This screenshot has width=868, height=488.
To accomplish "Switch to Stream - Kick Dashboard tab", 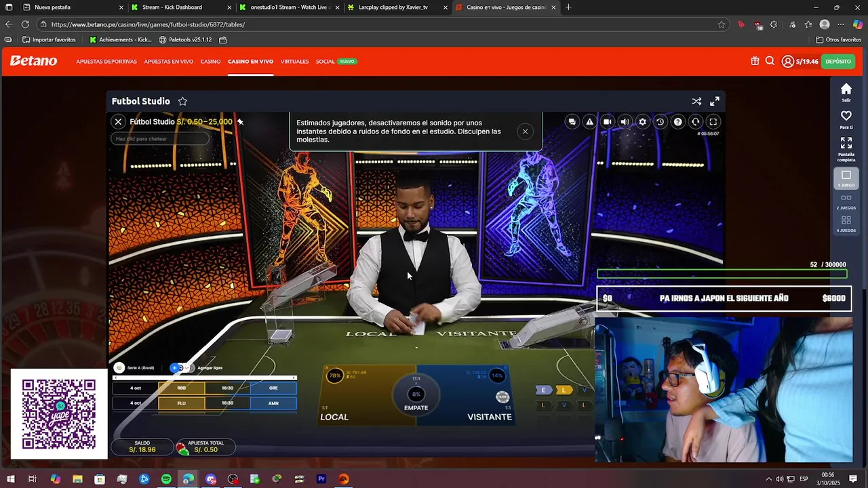I will click(x=181, y=7).
